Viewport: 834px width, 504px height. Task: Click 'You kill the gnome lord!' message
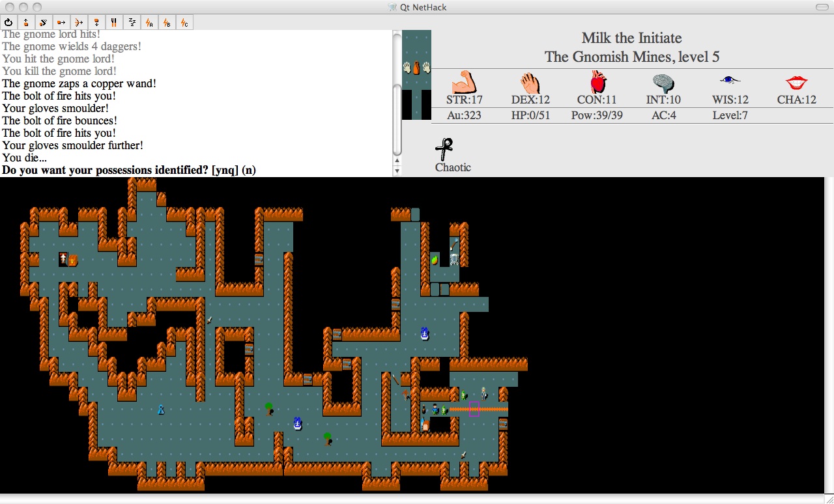tap(59, 71)
